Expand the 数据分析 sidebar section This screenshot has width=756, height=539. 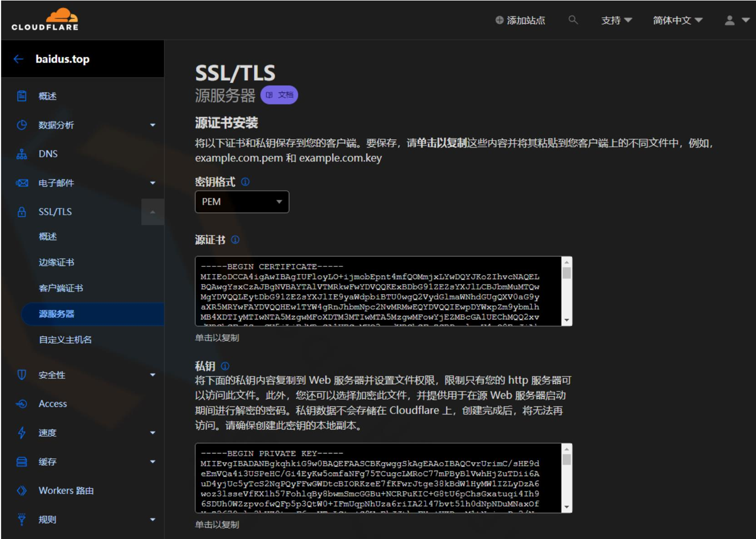153,125
